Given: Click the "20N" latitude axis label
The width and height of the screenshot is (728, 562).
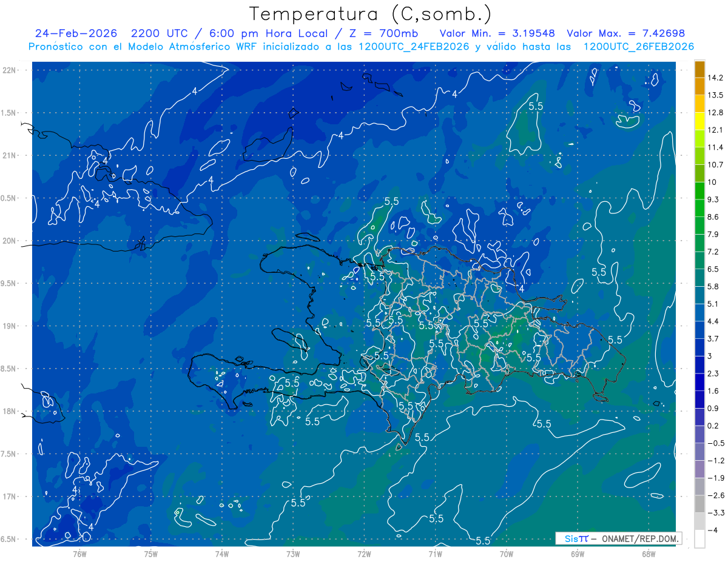Looking at the screenshot, I should click(x=10, y=241).
